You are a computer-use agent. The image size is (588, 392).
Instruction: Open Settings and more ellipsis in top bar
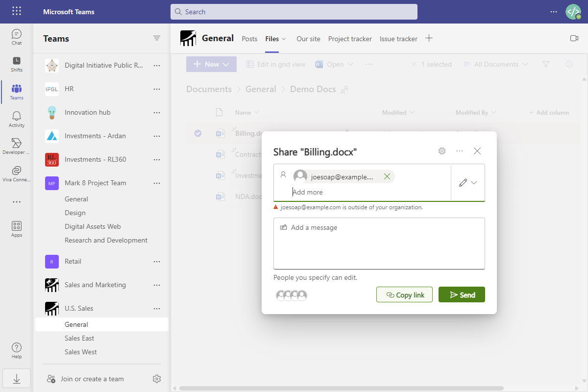pos(554,12)
